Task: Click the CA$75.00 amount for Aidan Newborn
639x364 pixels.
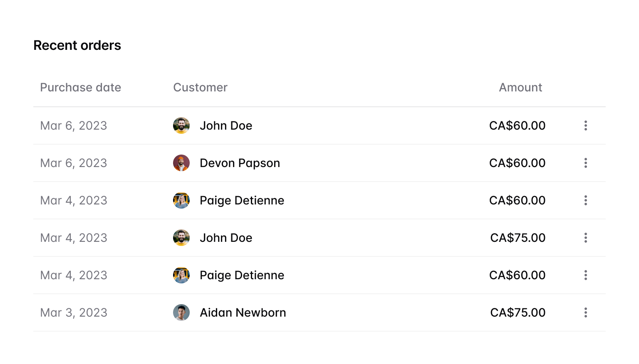Action: (518, 312)
